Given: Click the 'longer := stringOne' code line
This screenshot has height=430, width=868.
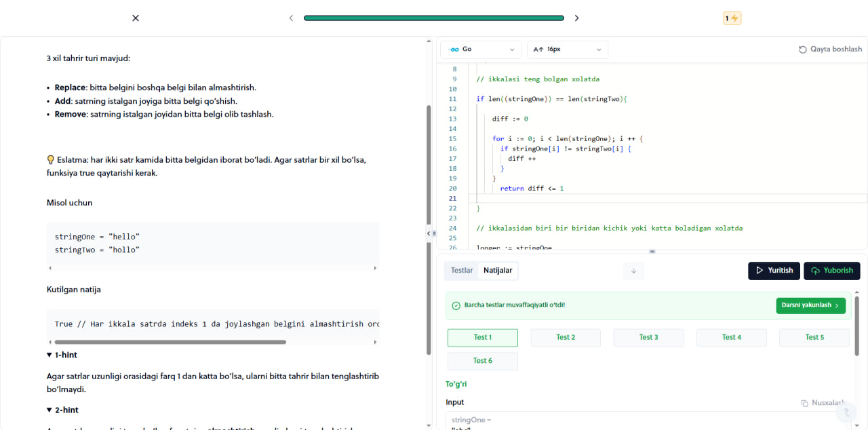Looking at the screenshot, I should [x=514, y=248].
